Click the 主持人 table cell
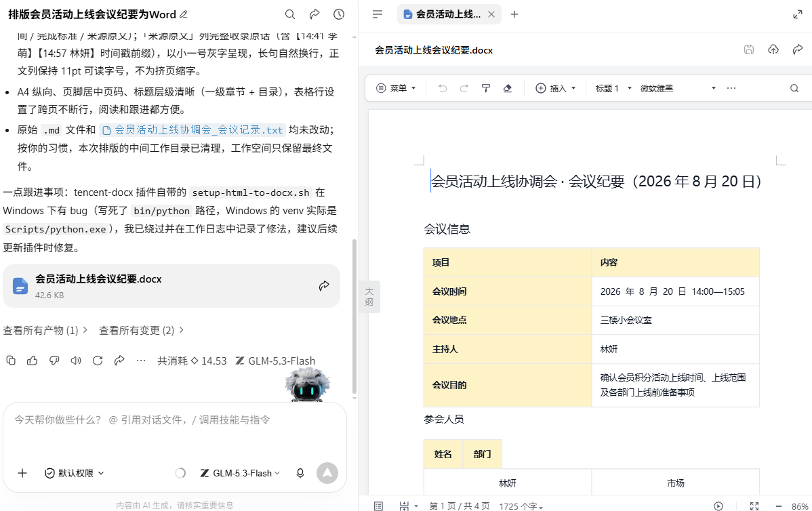 [x=508, y=349]
